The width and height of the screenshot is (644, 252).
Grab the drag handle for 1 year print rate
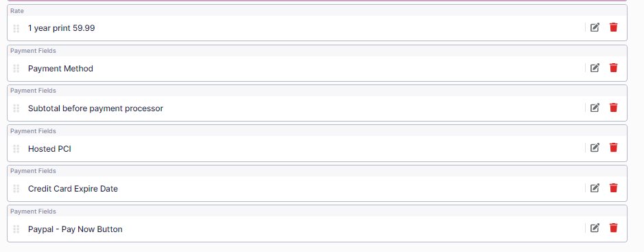click(16, 28)
